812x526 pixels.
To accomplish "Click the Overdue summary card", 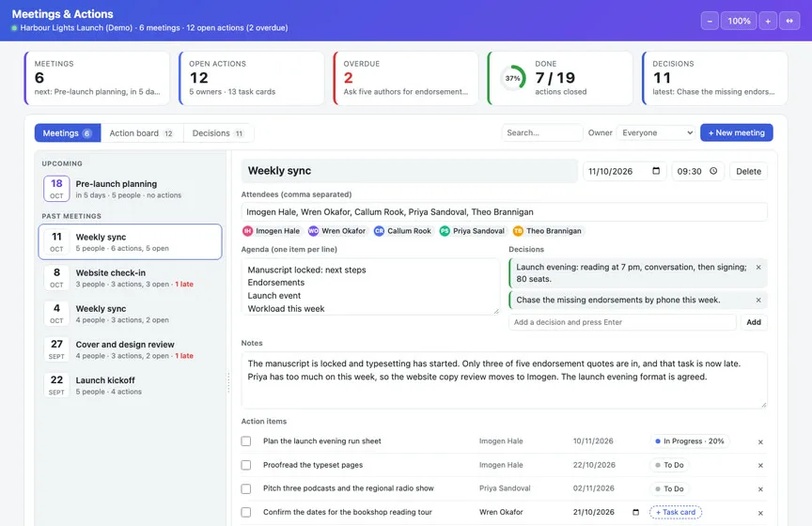I will click(x=405, y=78).
